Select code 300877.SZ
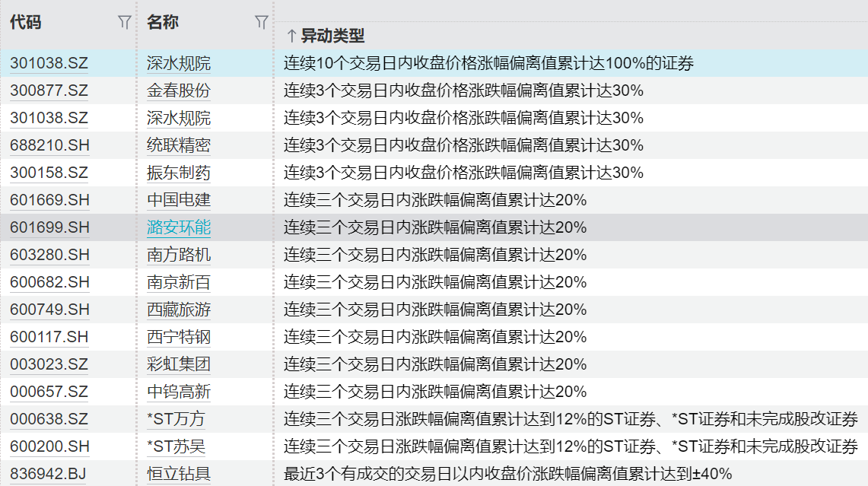The image size is (868, 486). pos(49,91)
